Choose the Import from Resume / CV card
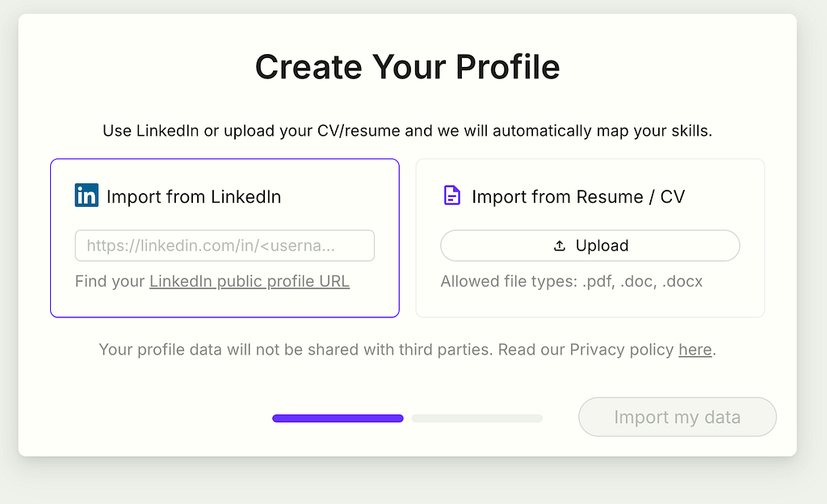Viewport: 827px width, 504px height. coord(590,238)
